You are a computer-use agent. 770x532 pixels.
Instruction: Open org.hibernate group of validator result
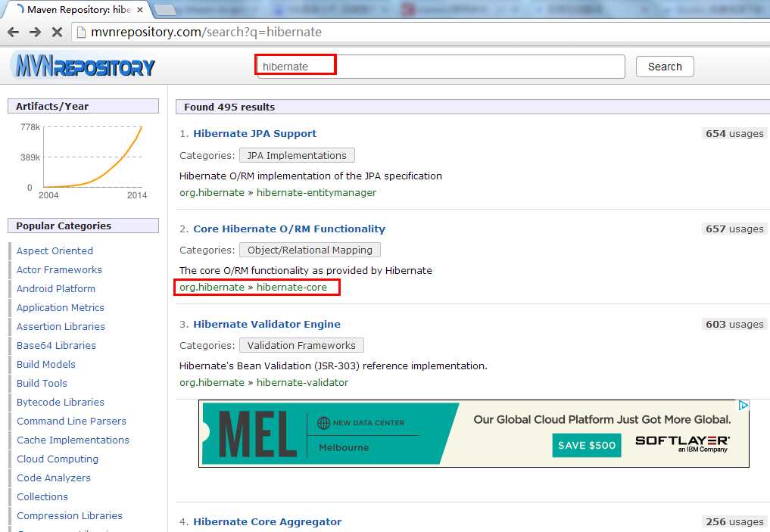pyautogui.click(x=212, y=383)
